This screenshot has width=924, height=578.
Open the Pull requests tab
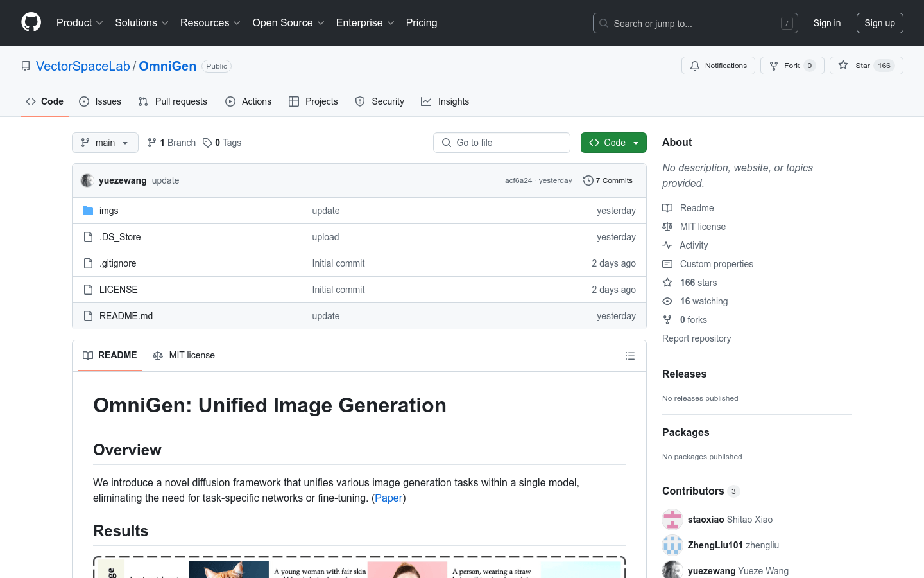(173, 101)
